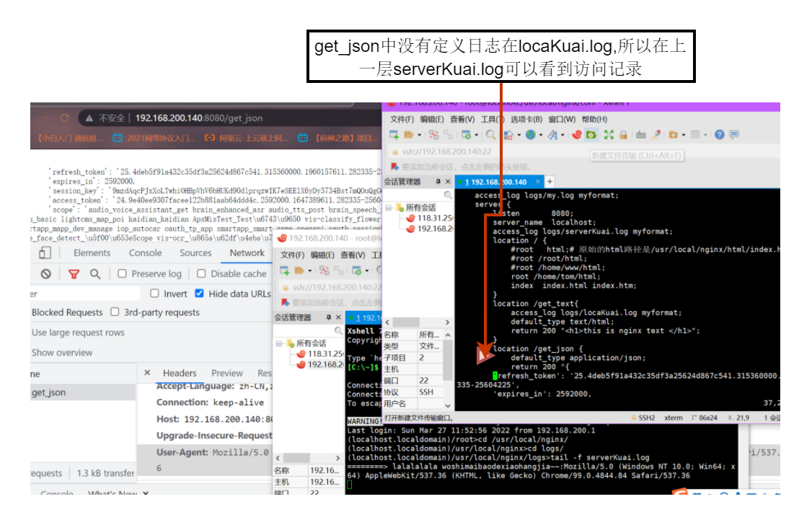
Task: Open dropdown arrow next to Font icon
Action: pos(562,135)
